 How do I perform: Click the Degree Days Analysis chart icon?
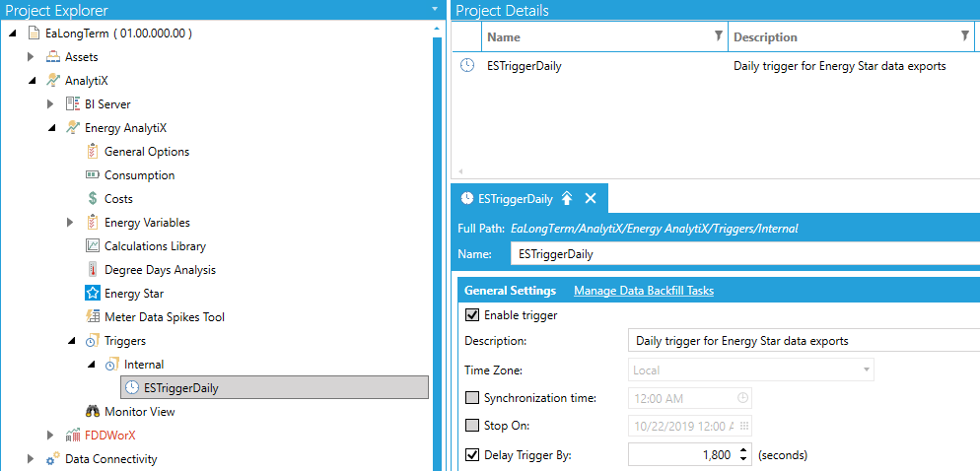coord(93,270)
